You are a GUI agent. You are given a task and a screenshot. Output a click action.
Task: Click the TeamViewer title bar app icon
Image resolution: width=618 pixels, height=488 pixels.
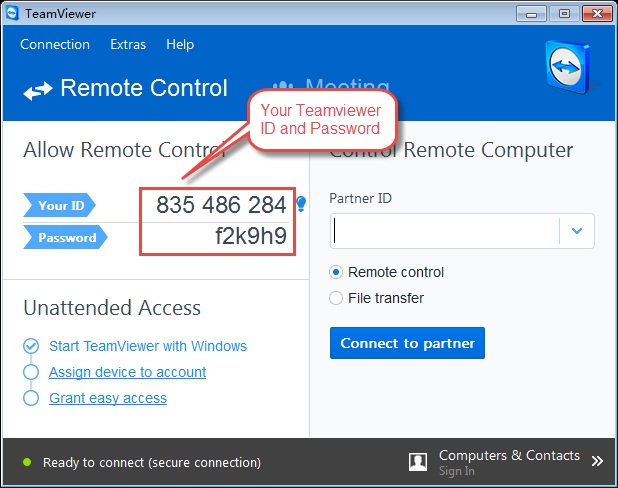click(12, 13)
